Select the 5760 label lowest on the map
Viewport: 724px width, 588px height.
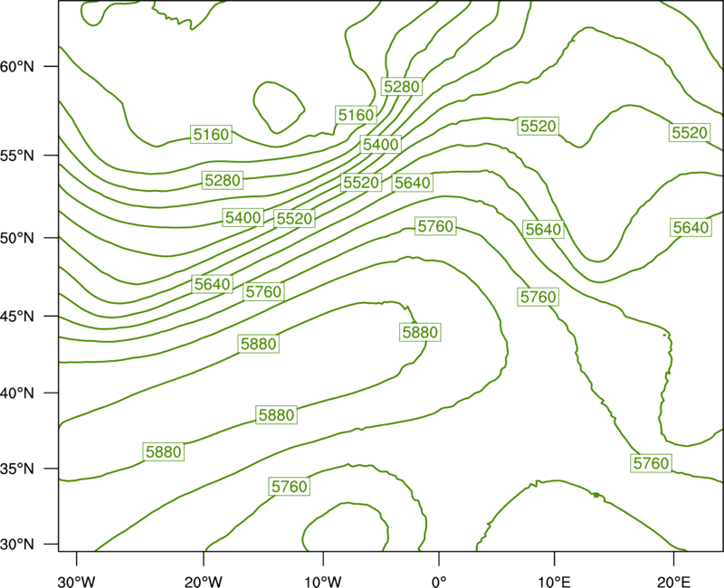(289, 487)
